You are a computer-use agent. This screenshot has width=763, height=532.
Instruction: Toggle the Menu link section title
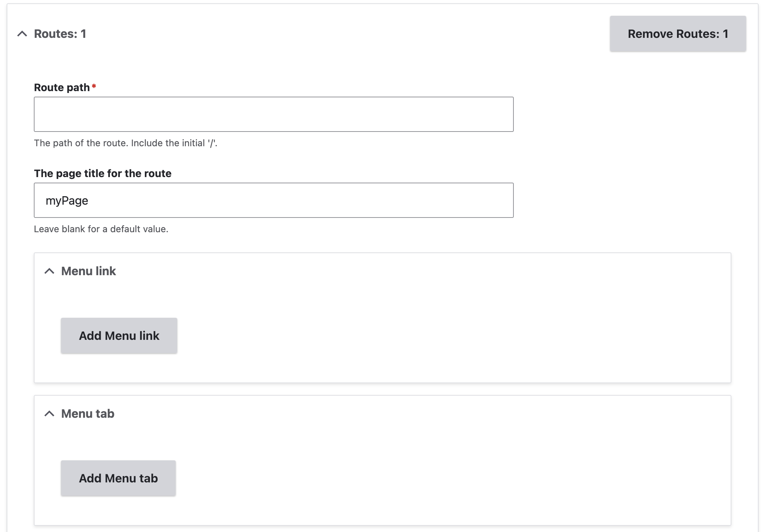(88, 271)
